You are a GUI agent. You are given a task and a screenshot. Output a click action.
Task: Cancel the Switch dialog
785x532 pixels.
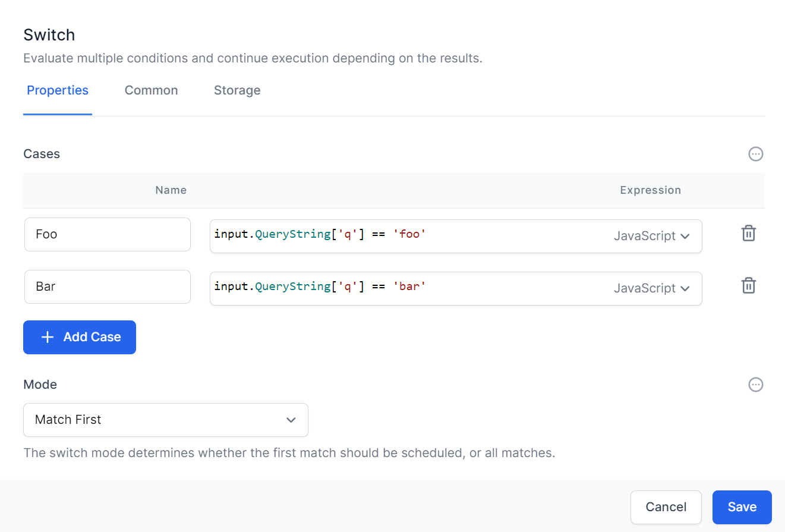click(666, 507)
